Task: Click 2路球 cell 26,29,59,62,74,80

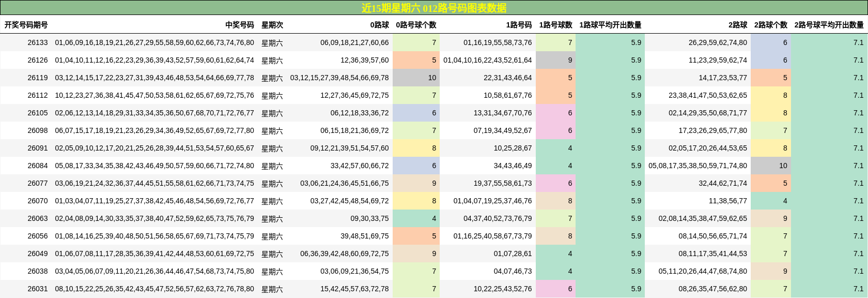Action: (x=718, y=42)
